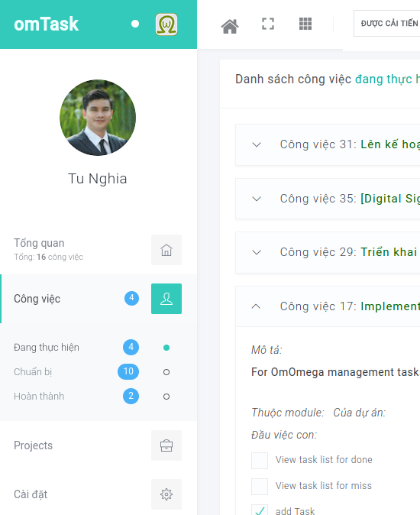Click Tu Nghia profile avatar
The height and width of the screenshot is (515, 420).
pyautogui.click(x=98, y=118)
